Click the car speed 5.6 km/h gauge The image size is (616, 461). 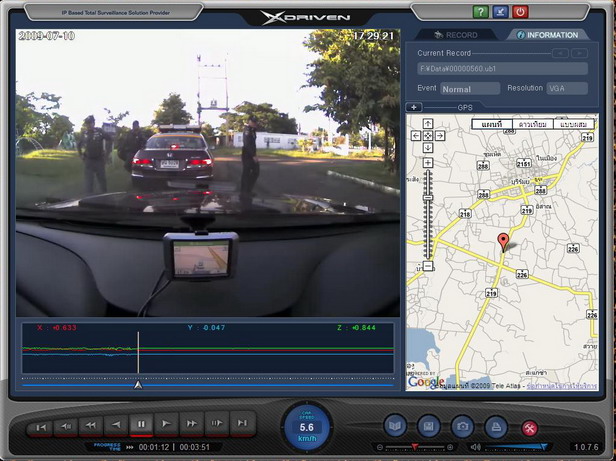[307, 428]
